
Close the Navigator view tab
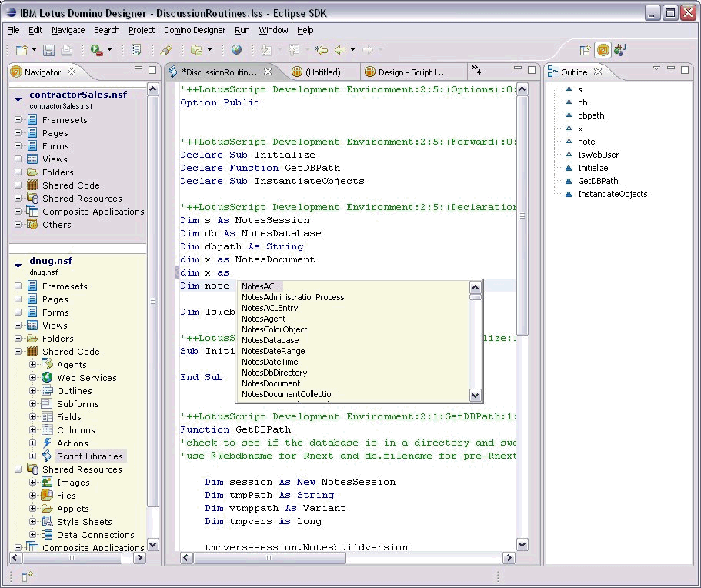pos(72,72)
